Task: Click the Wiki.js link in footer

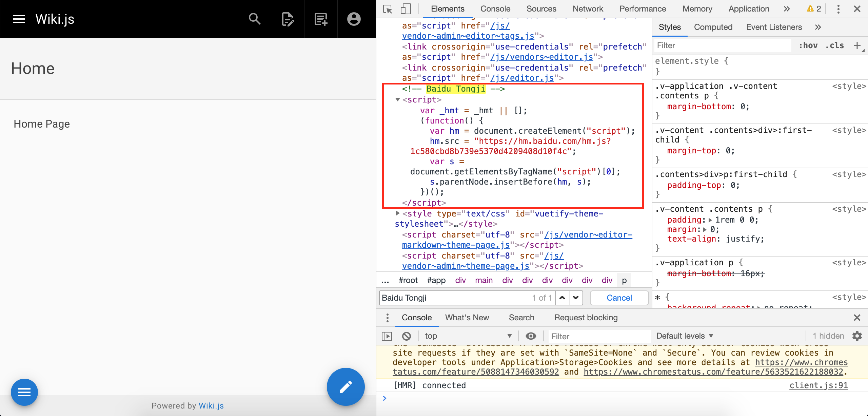Action: coord(211,406)
